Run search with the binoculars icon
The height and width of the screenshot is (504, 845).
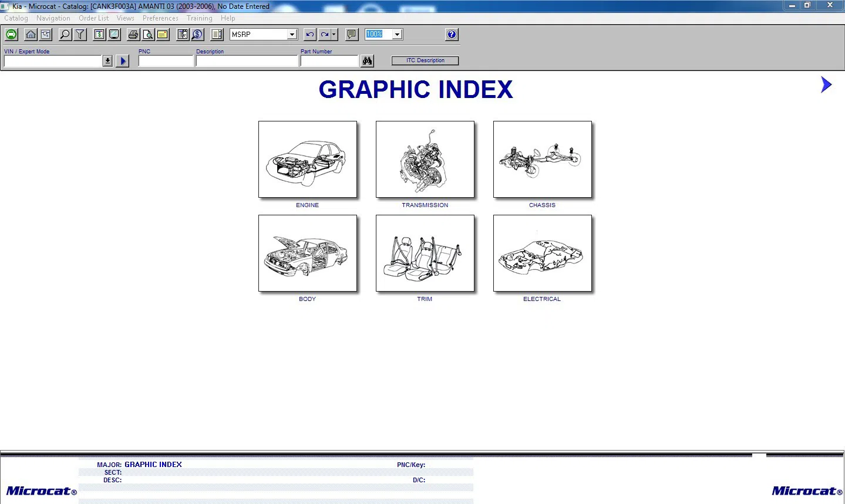point(368,61)
